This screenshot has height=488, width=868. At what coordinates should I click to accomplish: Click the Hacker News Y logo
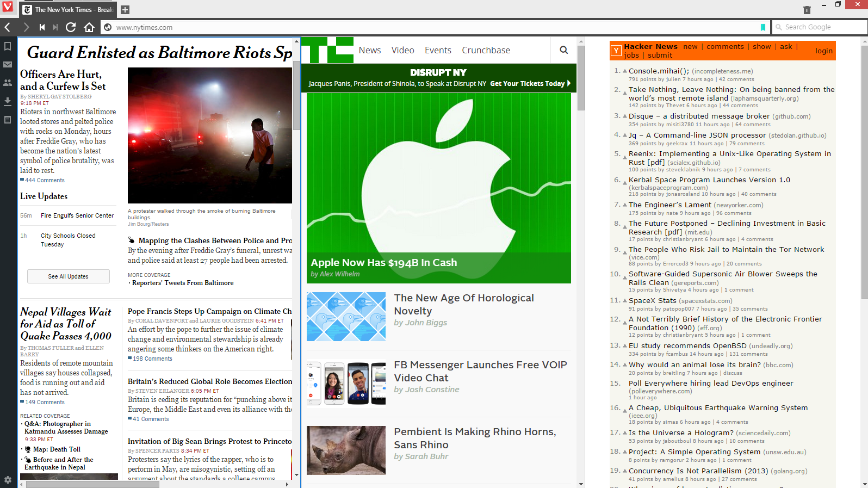click(616, 51)
